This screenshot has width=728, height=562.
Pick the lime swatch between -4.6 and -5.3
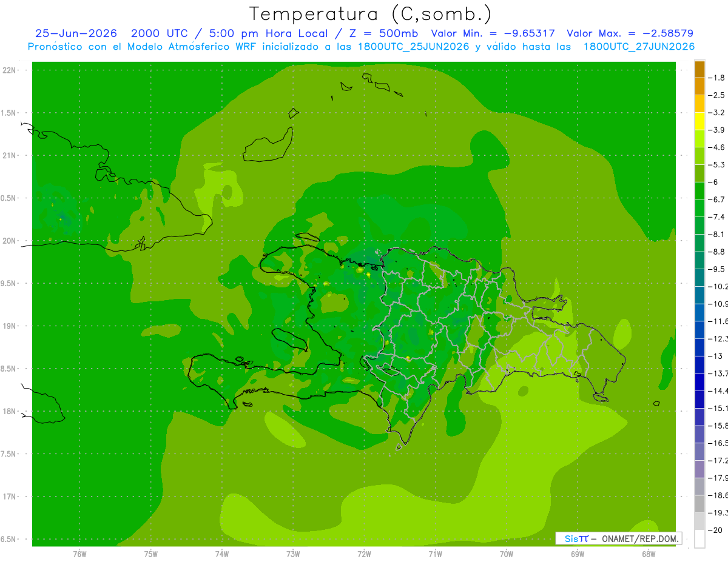[x=699, y=156]
